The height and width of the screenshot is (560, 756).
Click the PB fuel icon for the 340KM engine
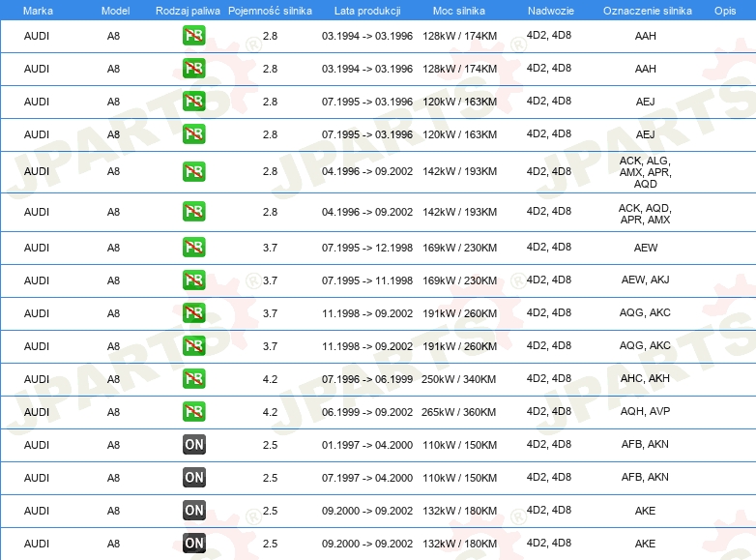[x=193, y=379]
